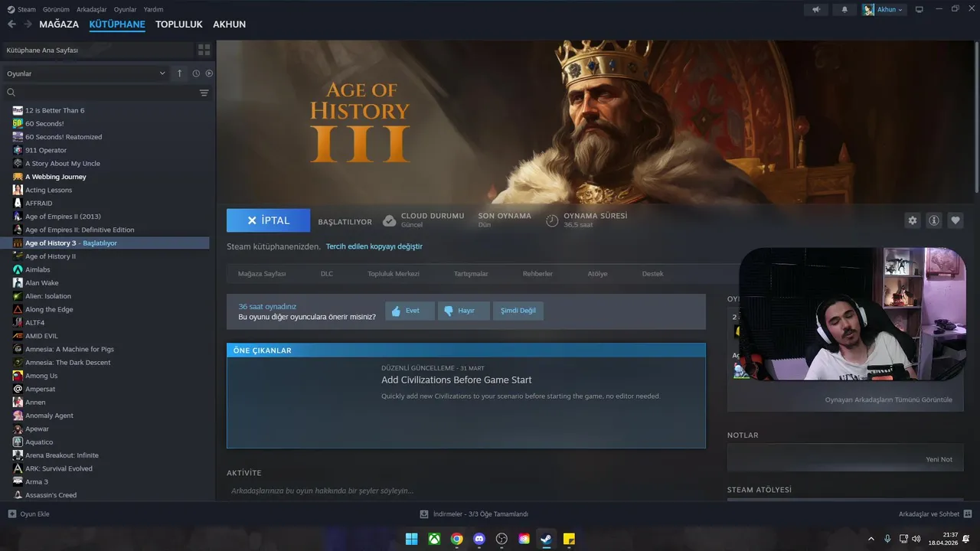The width and height of the screenshot is (980, 551).
Task: Open Google Chrome from the taskbar
Action: [x=456, y=539]
